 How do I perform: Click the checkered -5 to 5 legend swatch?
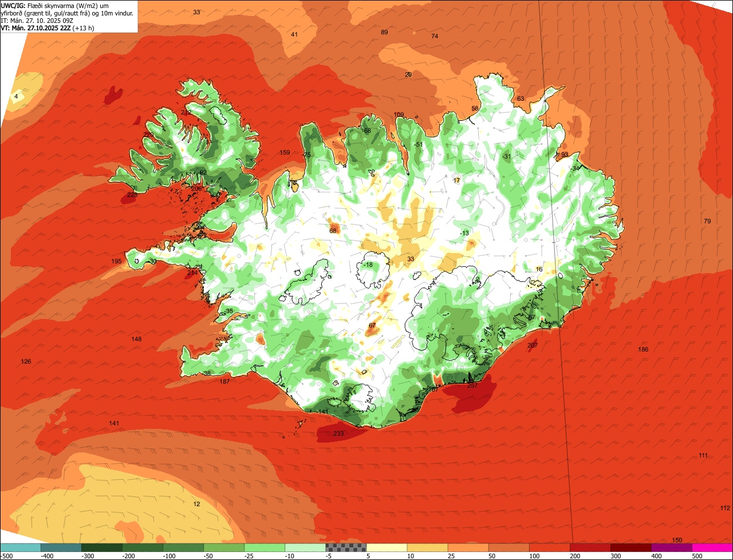(x=346, y=547)
